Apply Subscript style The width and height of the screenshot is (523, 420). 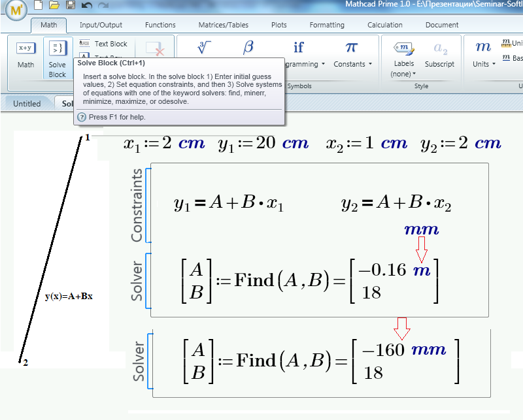[x=439, y=55]
